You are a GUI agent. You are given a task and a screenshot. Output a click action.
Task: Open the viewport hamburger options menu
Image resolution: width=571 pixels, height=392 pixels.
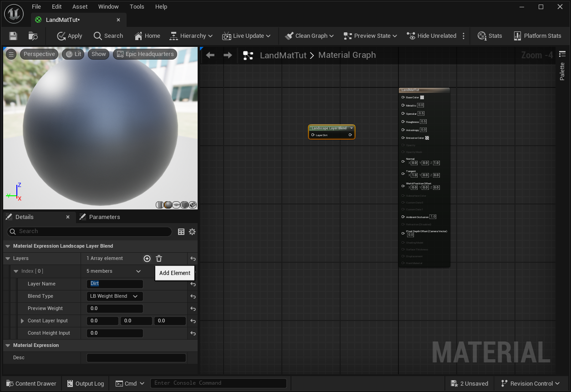pyautogui.click(x=11, y=54)
